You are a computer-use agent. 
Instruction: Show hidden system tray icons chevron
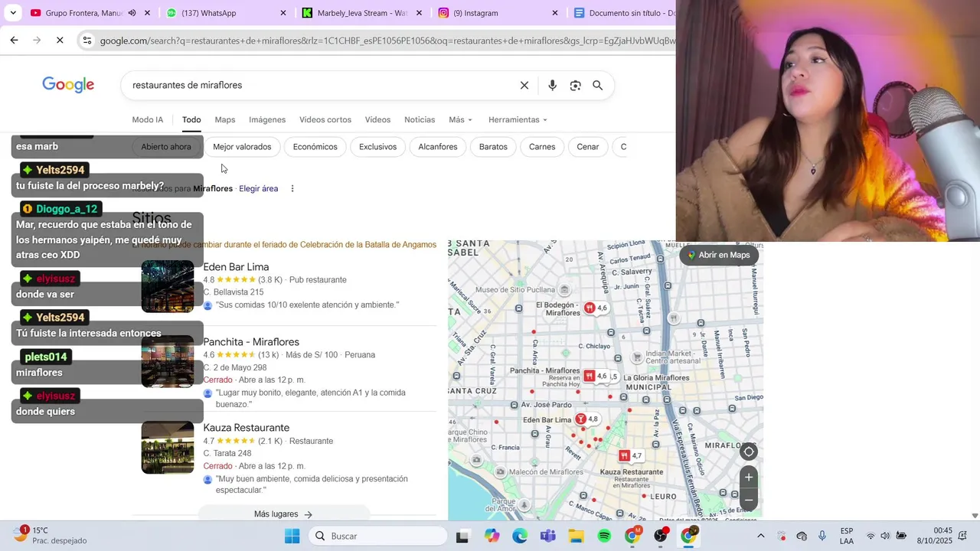coord(760,536)
